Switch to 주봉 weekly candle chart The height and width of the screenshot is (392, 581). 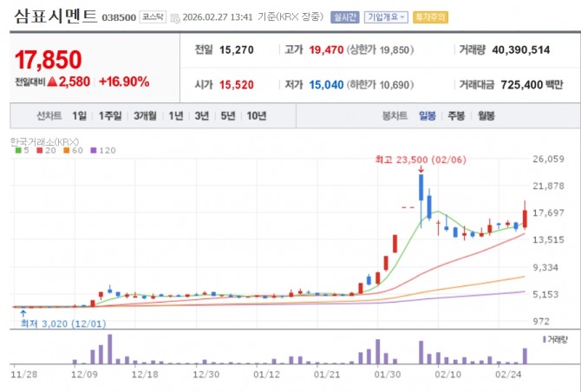point(456,116)
